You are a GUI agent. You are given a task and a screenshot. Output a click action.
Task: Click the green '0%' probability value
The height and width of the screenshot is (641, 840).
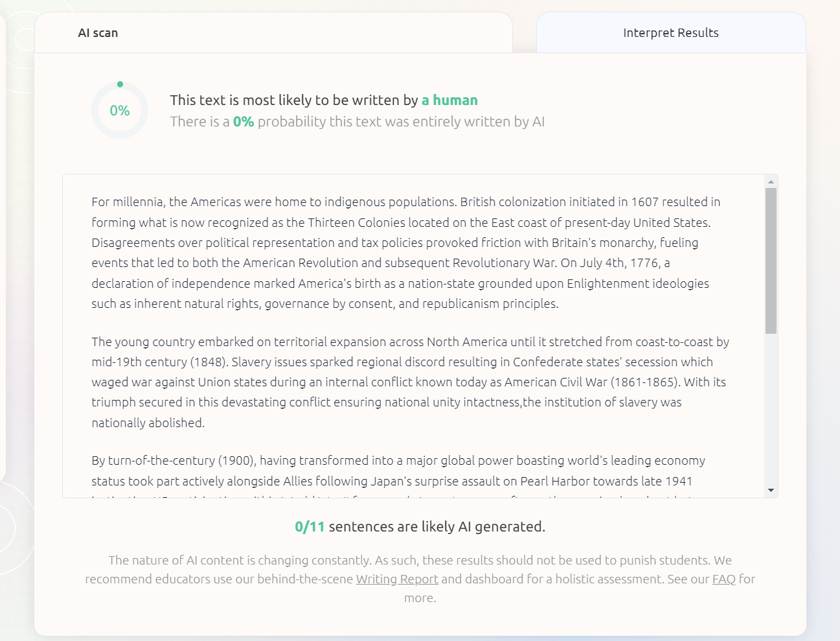(244, 121)
